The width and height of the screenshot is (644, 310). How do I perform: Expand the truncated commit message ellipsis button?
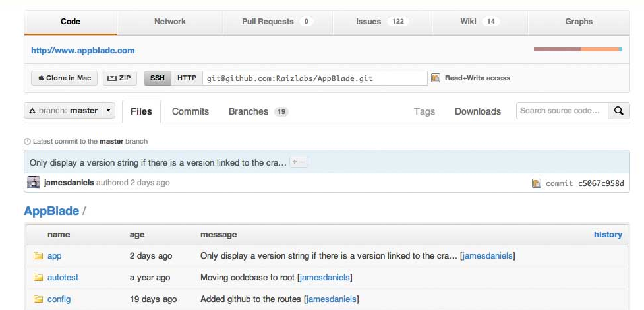pyautogui.click(x=299, y=162)
